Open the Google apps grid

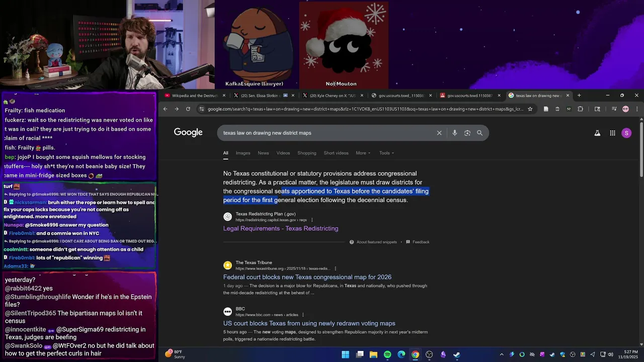(x=612, y=133)
